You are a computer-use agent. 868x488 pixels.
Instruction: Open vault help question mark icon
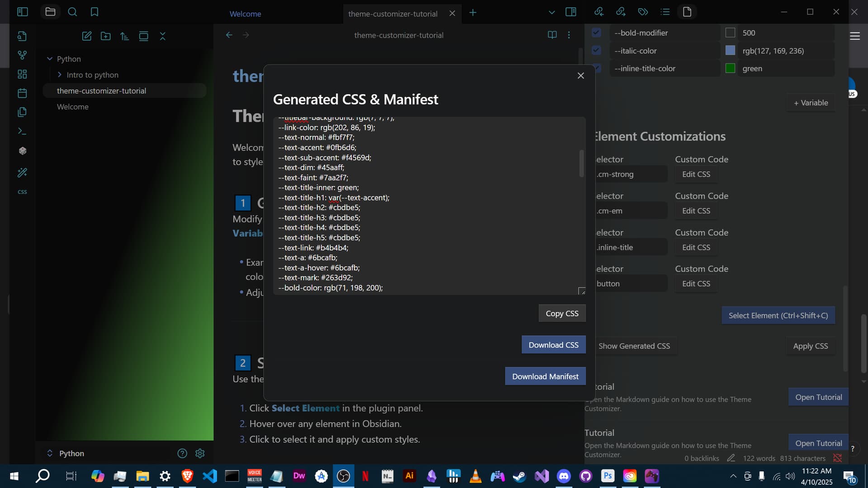[182, 453]
